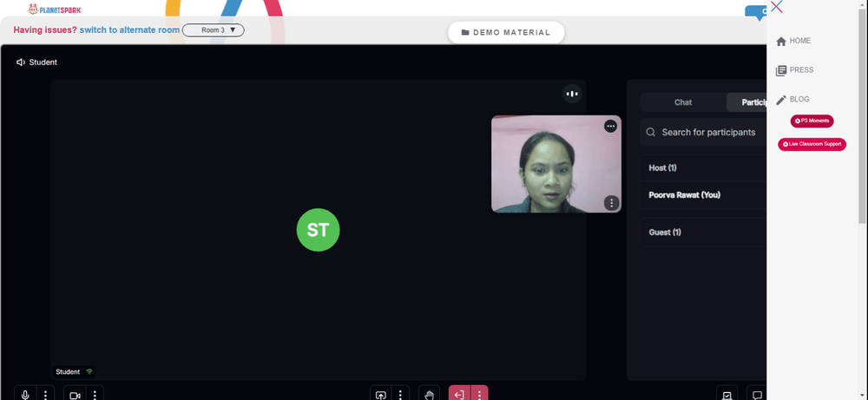This screenshot has height=400, width=868.
Task: Open PRESS in side menu
Action: [x=801, y=69]
